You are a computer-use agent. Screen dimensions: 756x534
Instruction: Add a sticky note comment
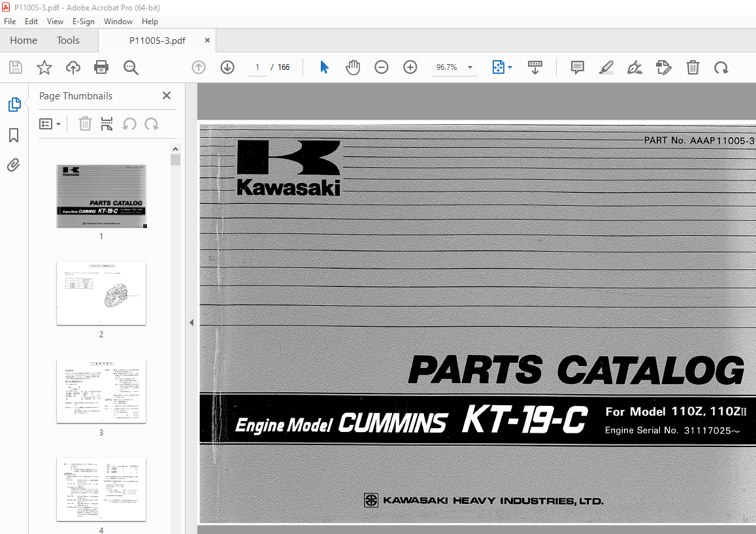point(577,67)
